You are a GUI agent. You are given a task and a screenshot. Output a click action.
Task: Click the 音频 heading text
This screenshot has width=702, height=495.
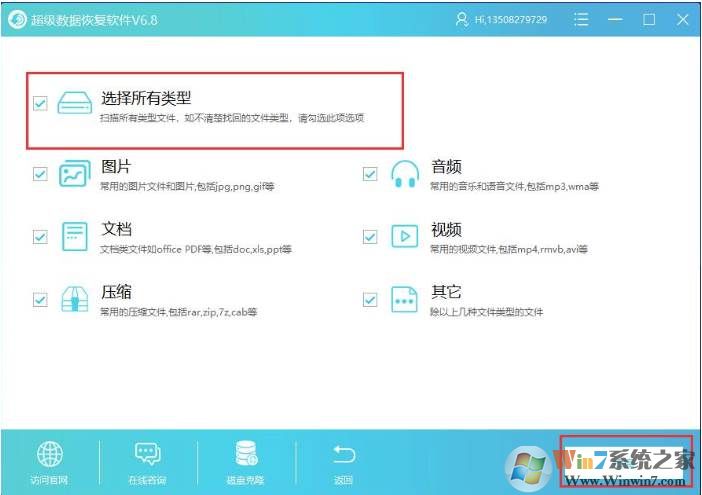(446, 166)
